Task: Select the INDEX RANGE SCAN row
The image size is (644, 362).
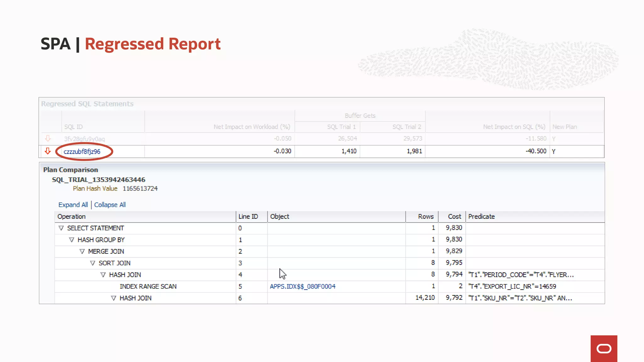Action: pyautogui.click(x=148, y=286)
